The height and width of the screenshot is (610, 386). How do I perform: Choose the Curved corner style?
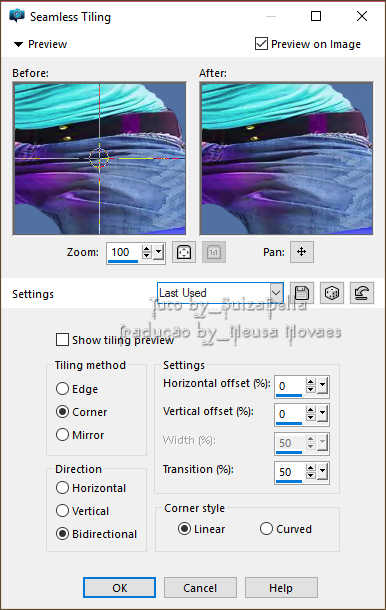click(266, 529)
